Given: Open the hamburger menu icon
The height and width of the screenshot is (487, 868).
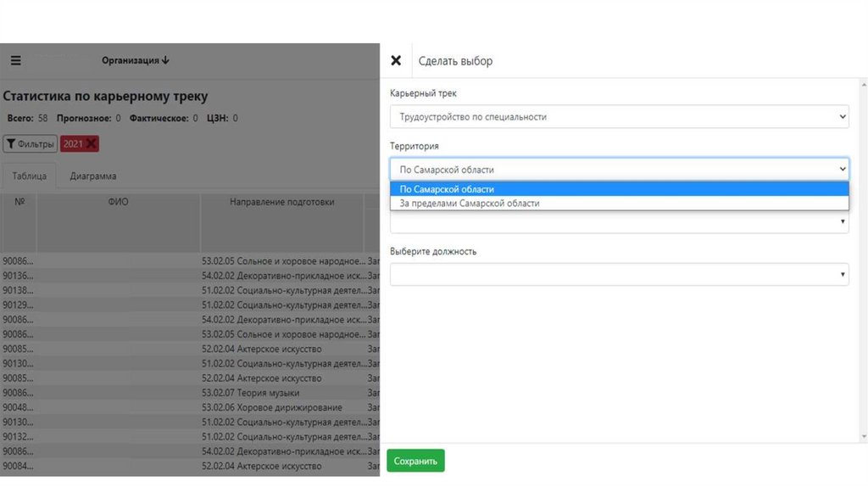Looking at the screenshot, I should (15, 60).
